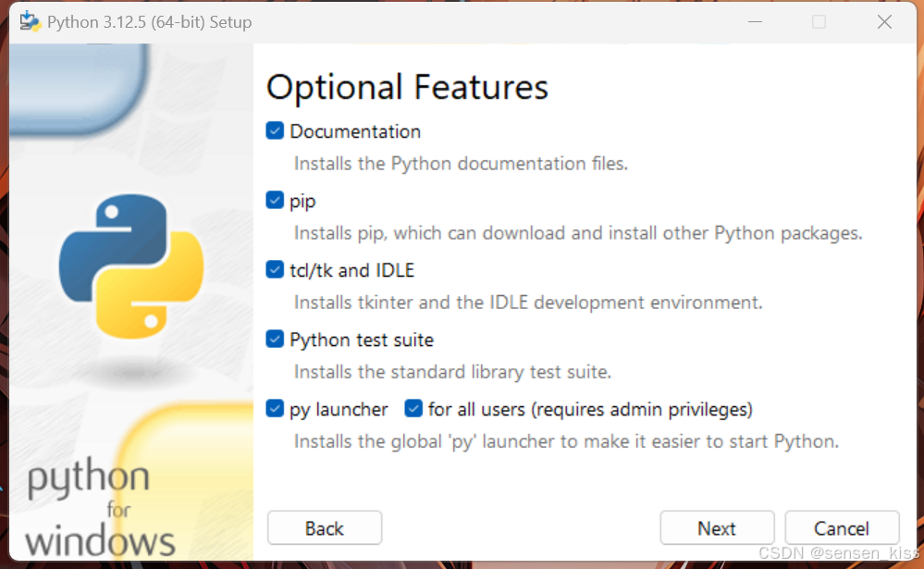Click Next to continue setup
This screenshot has width=924, height=569.
(x=717, y=527)
